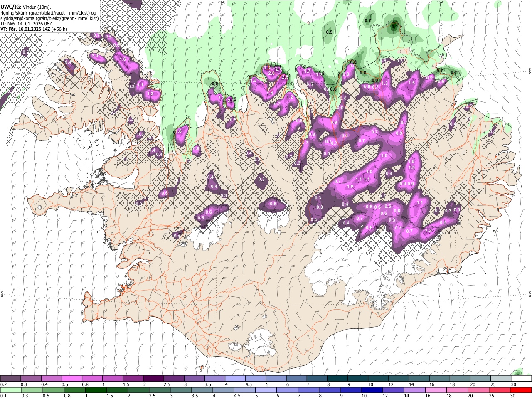Select the snow legend swatch between 0.3 and 0.4
This screenshot has height=399, width=532.
(31, 378)
